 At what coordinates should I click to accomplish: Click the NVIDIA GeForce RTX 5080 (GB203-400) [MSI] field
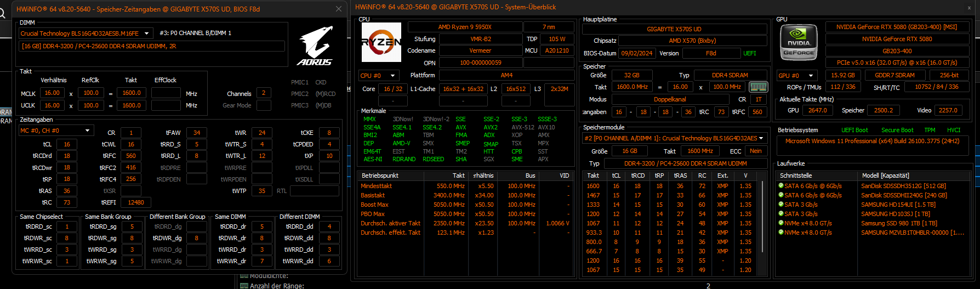897,27
